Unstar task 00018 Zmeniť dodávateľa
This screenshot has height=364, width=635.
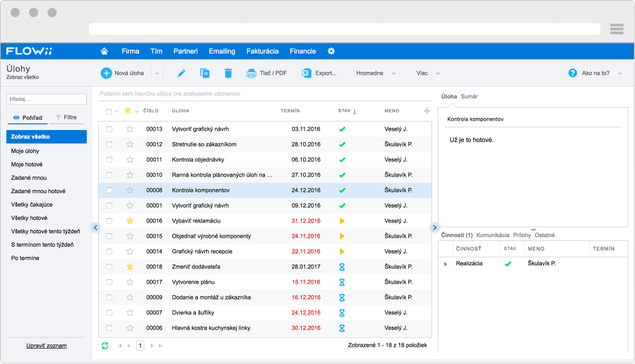(x=130, y=266)
